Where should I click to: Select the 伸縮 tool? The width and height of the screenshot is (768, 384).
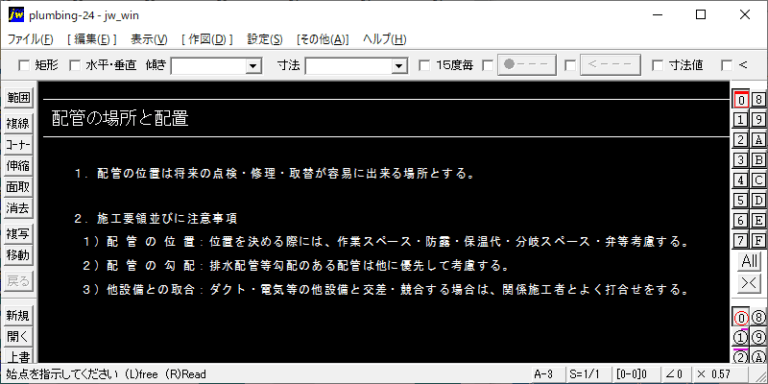click(18, 166)
